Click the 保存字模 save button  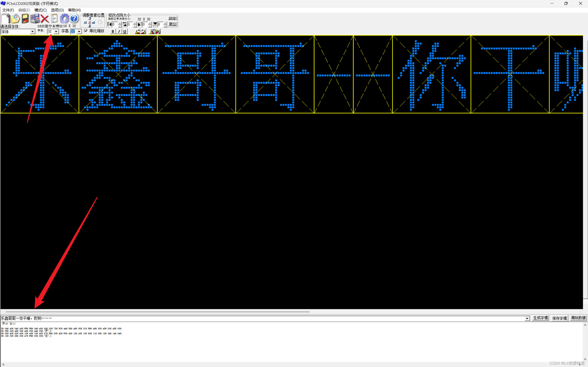(x=559, y=318)
